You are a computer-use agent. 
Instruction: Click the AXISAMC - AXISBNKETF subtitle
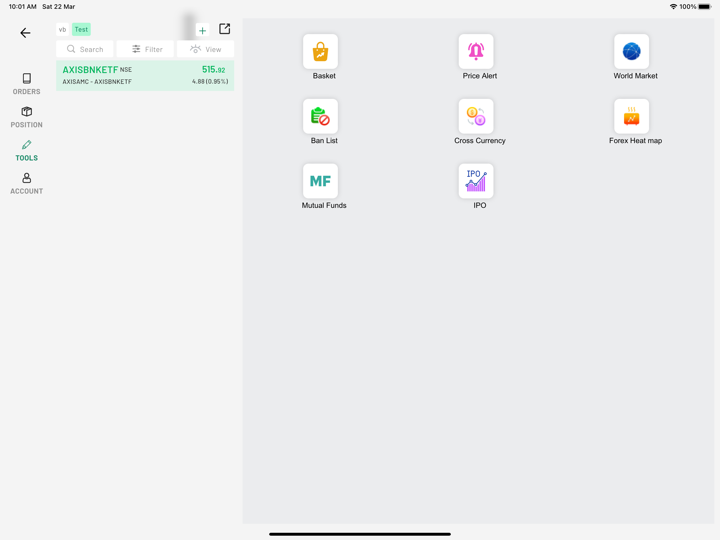coord(97,81)
